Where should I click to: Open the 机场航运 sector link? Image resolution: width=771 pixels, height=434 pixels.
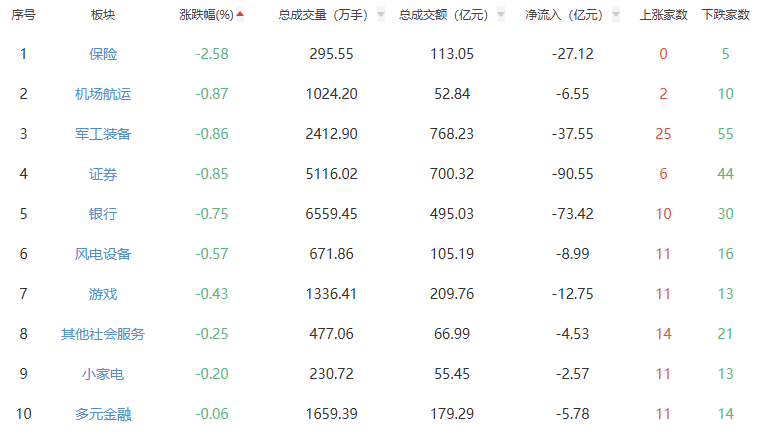click(x=102, y=94)
